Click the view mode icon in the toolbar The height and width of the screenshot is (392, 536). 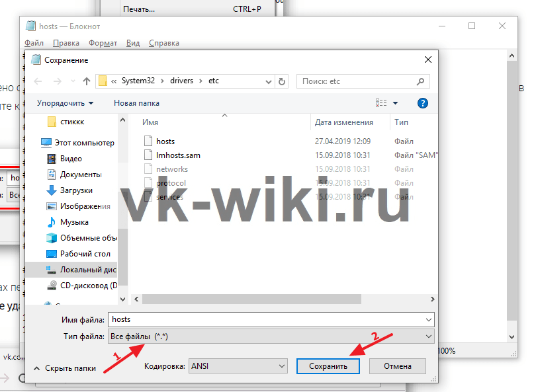click(381, 103)
